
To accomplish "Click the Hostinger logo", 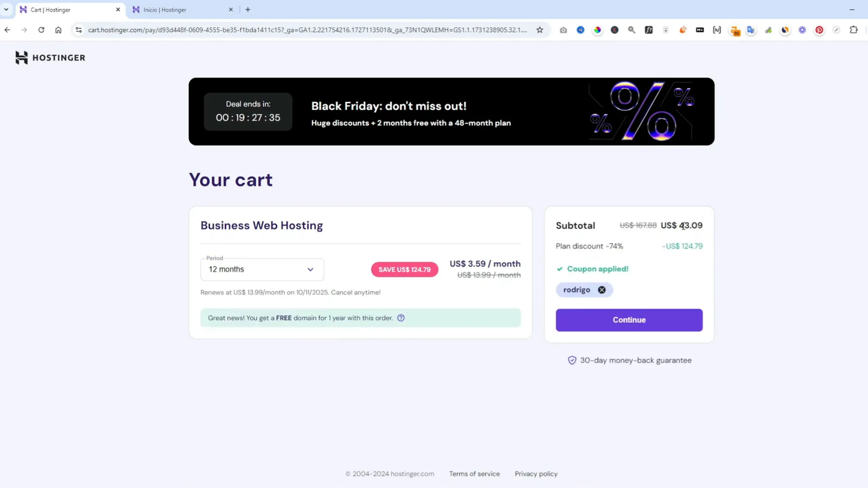I will click(50, 57).
